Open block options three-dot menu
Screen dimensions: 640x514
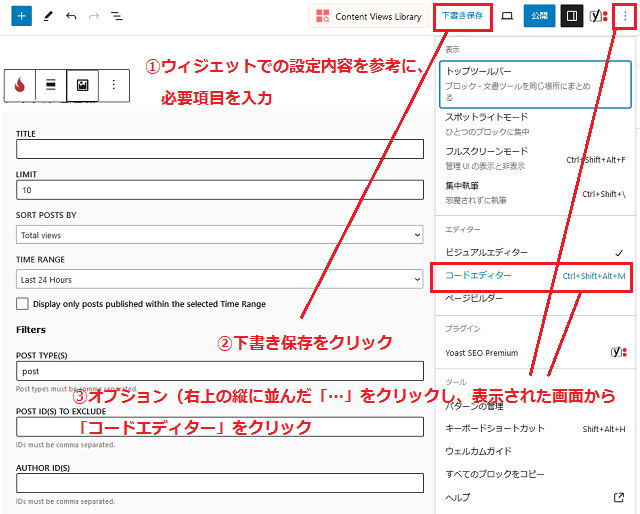[x=114, y=85]
